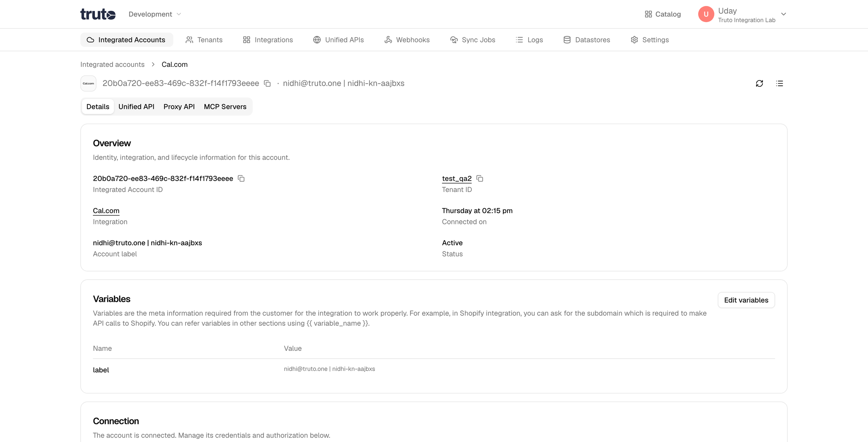Click the Overview section heading
868x442 pixels.
click(112, 143)
